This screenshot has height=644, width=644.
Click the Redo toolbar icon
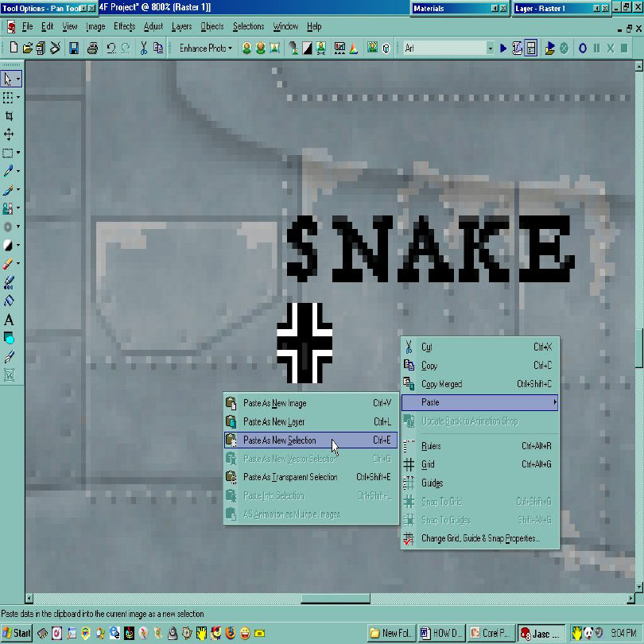click(x=126, y=48)
